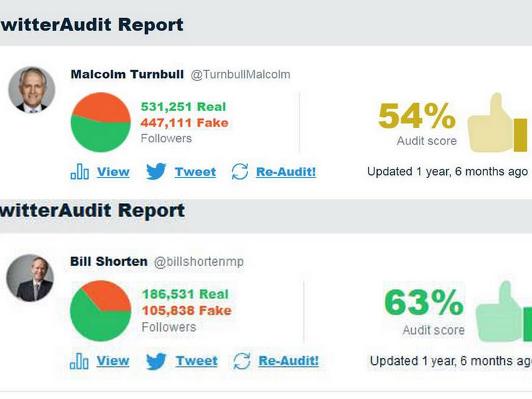The width and height of the screenshot is (532, 399).
Task: Open Tweet link for Bill Shorten
Action: tap(196, 361)
